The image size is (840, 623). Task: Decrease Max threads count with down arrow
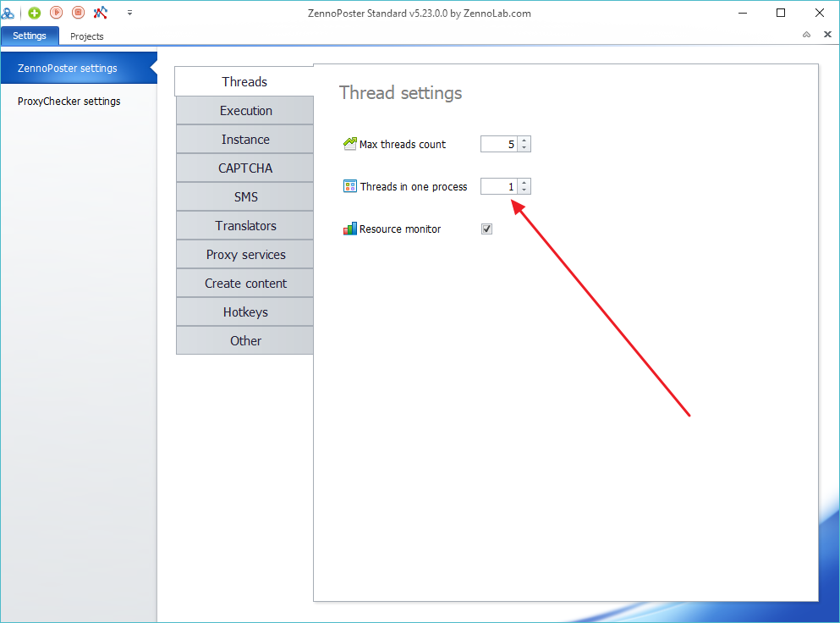524,148
